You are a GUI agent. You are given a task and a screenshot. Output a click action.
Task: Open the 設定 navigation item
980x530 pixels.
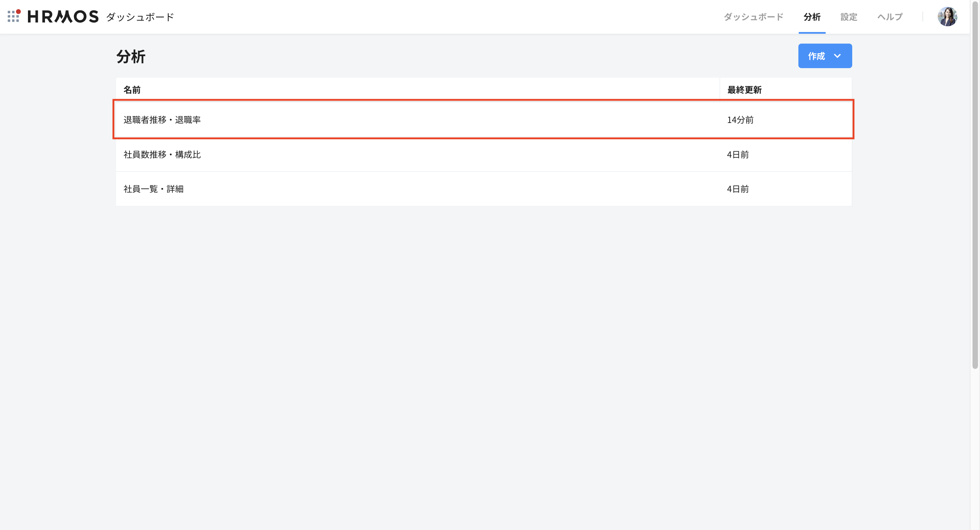click(849, 17)
